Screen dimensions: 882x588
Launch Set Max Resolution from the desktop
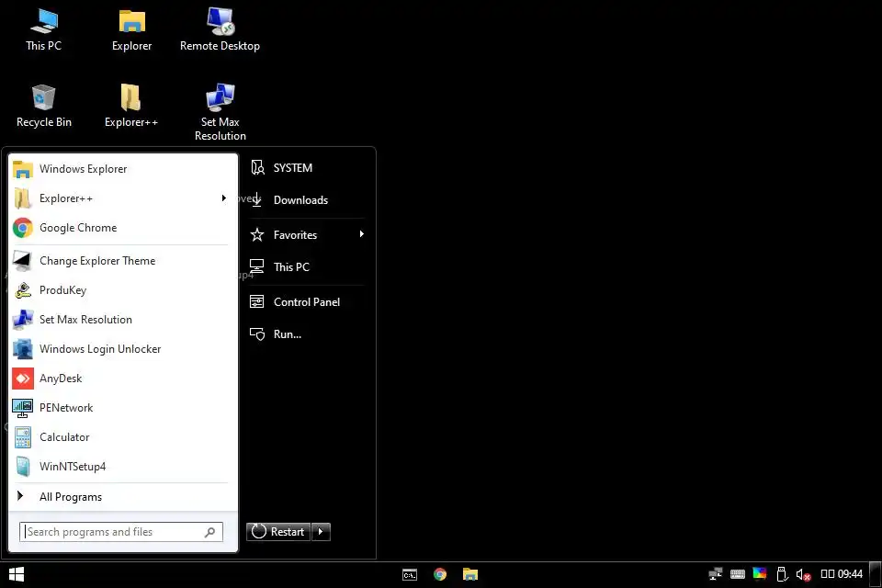tap(220, 112)
